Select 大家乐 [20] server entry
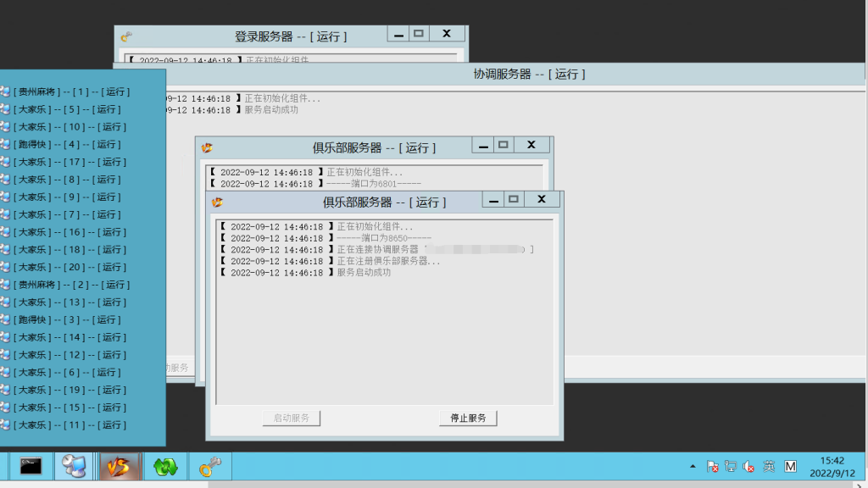This screenshot has width=868, height=488. pos(70,267)
